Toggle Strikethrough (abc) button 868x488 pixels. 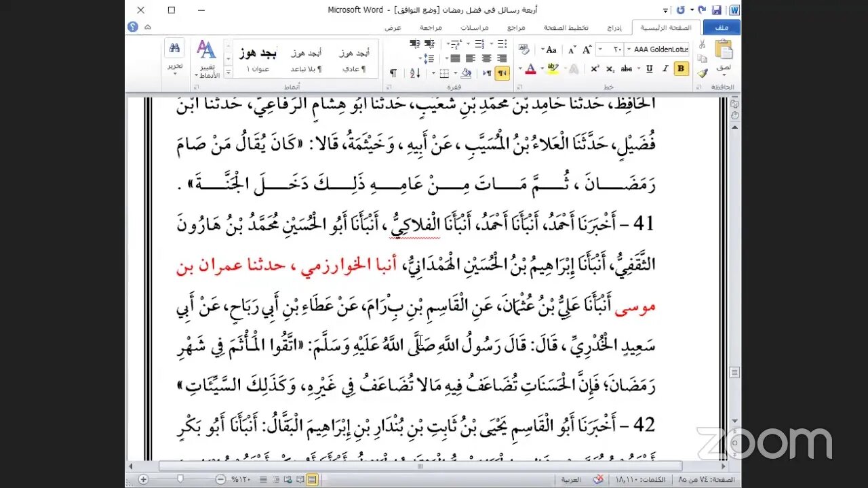pos(627,68)
